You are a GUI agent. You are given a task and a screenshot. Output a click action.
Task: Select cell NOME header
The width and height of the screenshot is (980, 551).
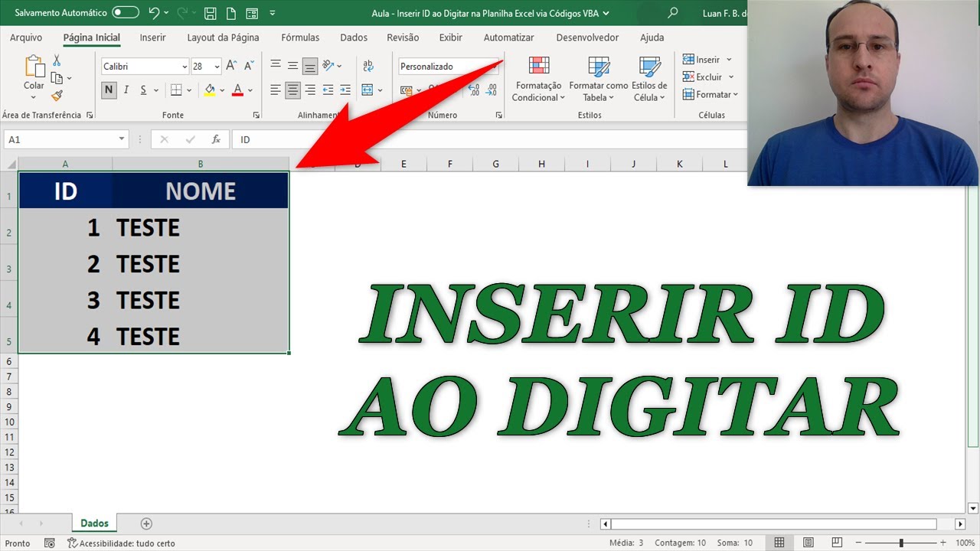201,191
